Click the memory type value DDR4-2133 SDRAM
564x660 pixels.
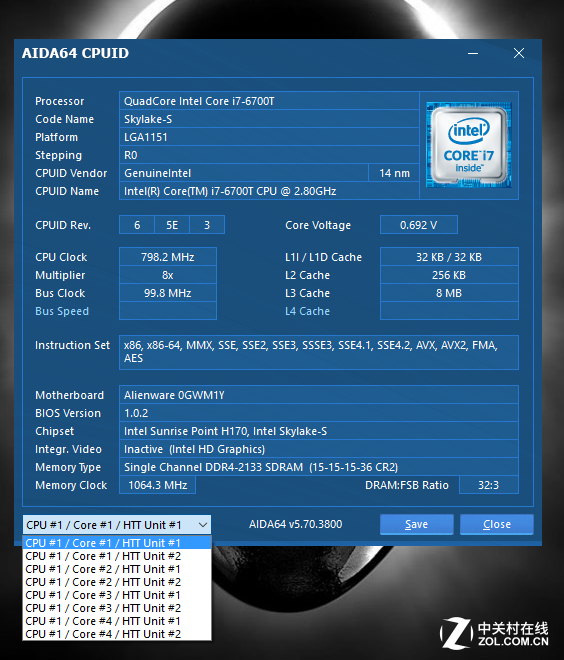click(319, 467)
